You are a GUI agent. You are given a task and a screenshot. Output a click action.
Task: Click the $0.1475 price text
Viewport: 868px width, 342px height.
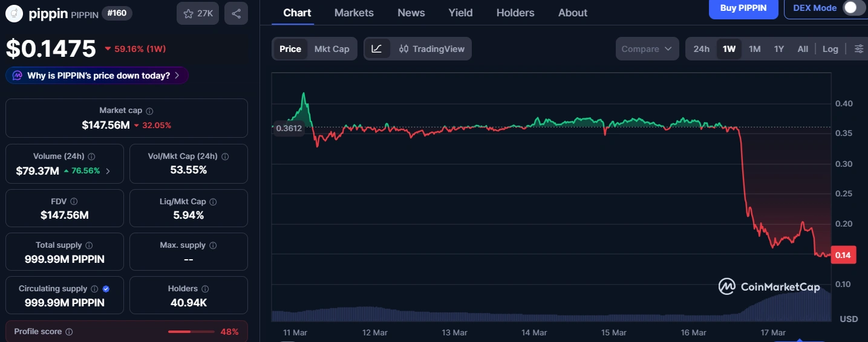point(51,49)
